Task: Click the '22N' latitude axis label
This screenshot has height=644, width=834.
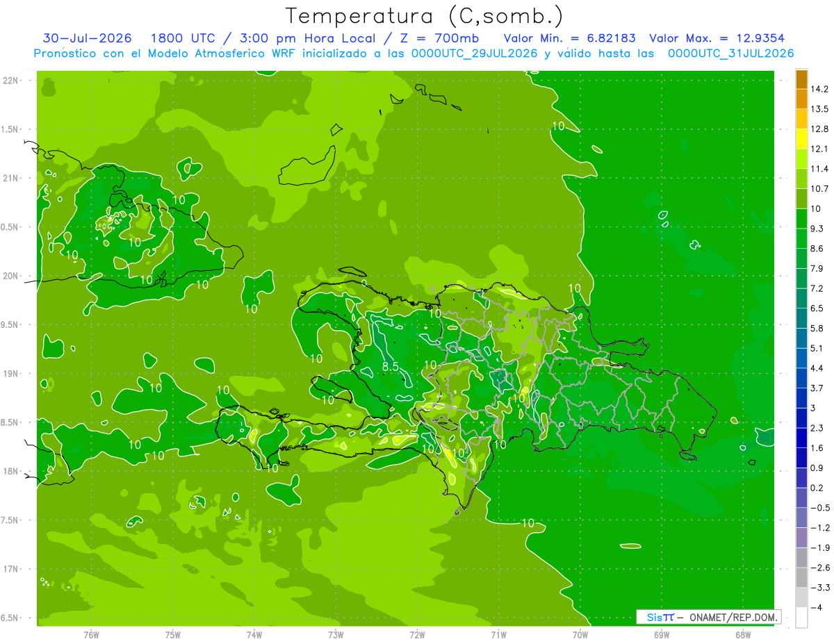Action: click(x=11, y=81)
